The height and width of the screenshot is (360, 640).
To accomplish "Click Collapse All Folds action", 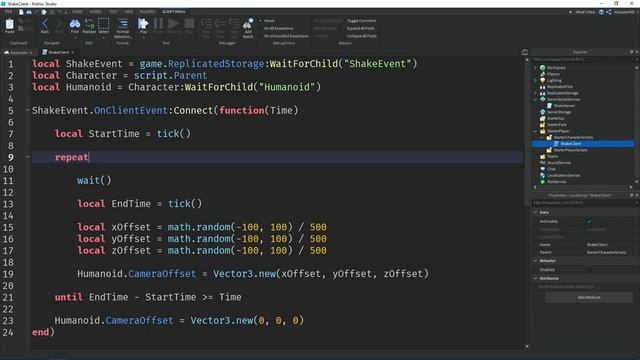I will tap(362, 36).
